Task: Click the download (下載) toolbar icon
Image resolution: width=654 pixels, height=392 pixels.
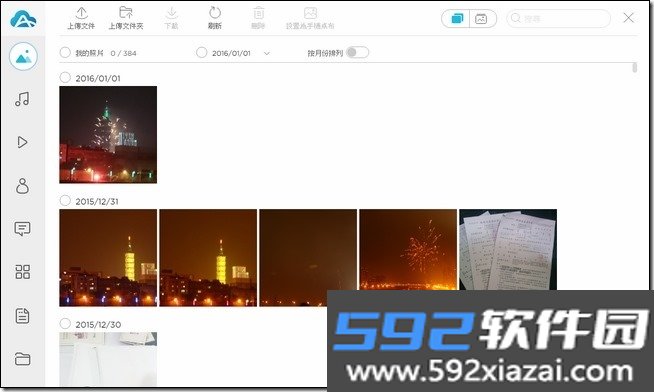Action: pyautogui.click(x=171, y=13)
